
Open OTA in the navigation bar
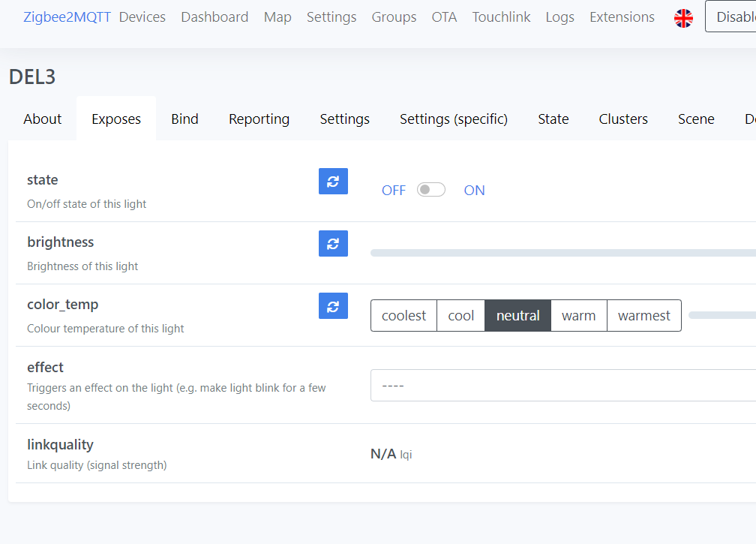coord(444,17)
